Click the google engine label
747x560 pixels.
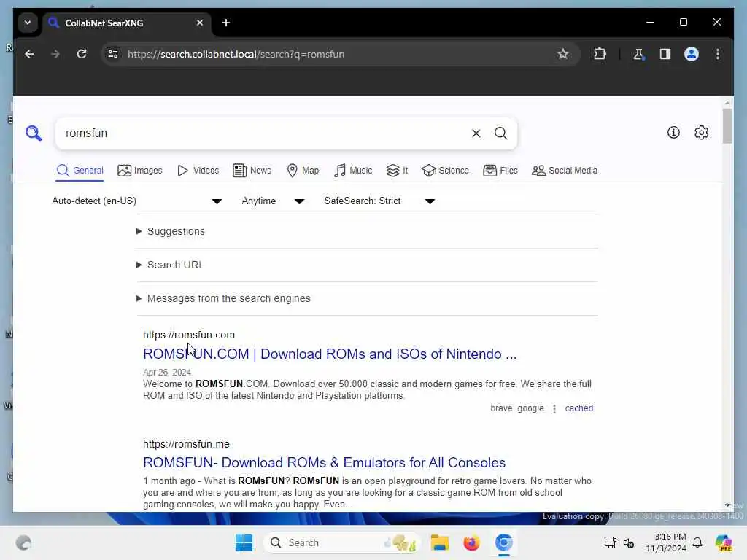pos(530,408)
